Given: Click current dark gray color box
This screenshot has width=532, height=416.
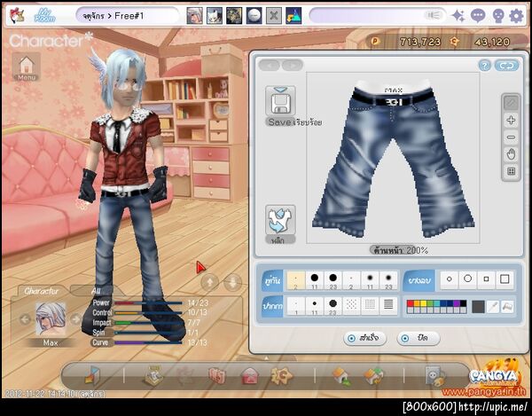Looking at the screenshot, I should 479,307.
